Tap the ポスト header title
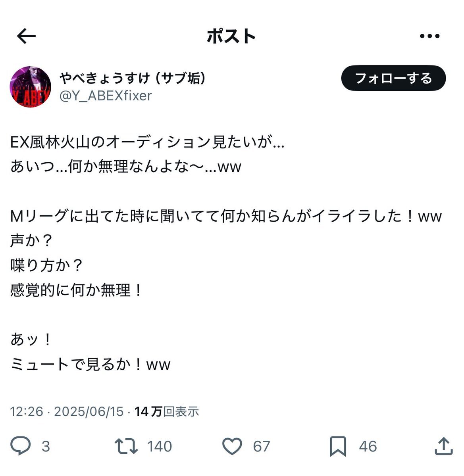Viewport: 464px width, 476px height. 231,36
